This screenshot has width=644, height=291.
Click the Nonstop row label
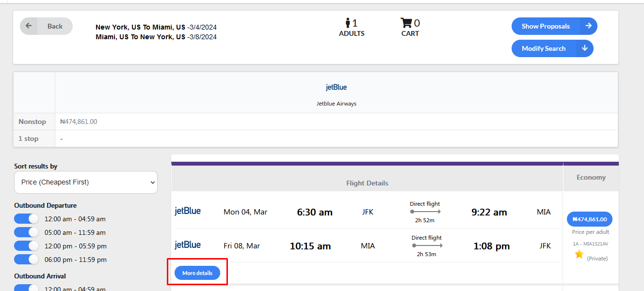click(32, 122)
